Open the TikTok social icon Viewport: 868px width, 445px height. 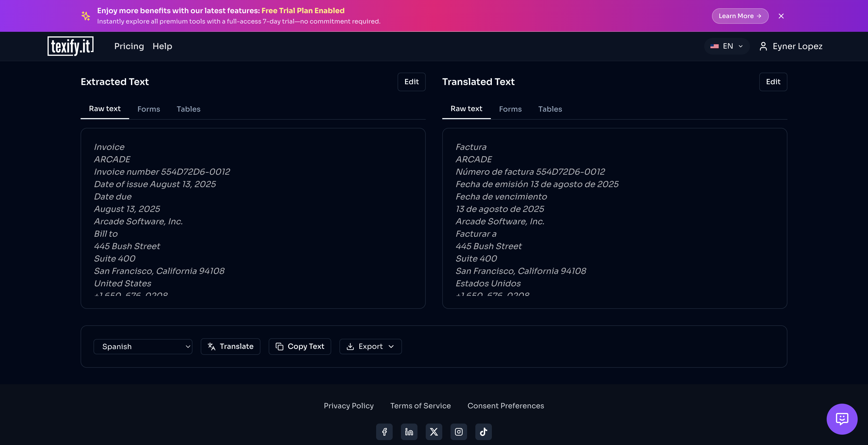pos(483,432)
